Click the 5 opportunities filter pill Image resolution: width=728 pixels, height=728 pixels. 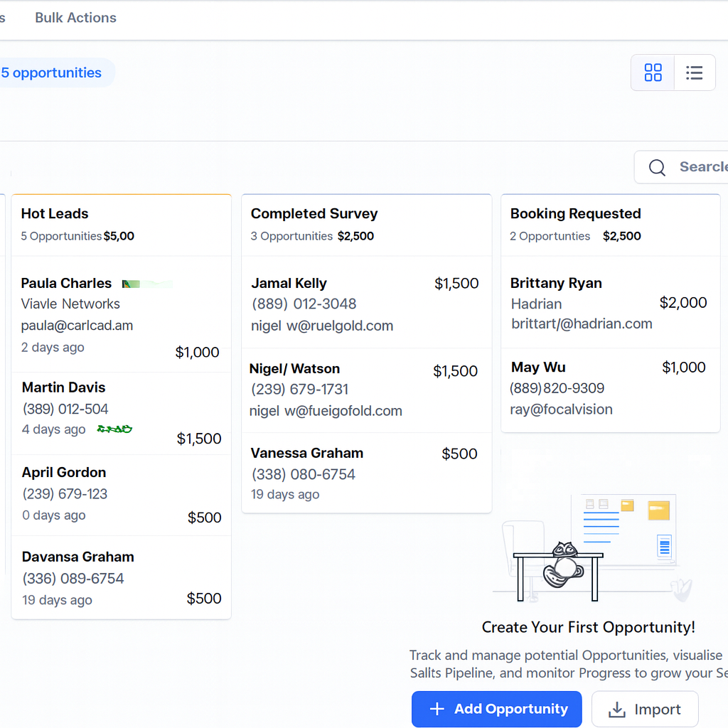(51, 73)
